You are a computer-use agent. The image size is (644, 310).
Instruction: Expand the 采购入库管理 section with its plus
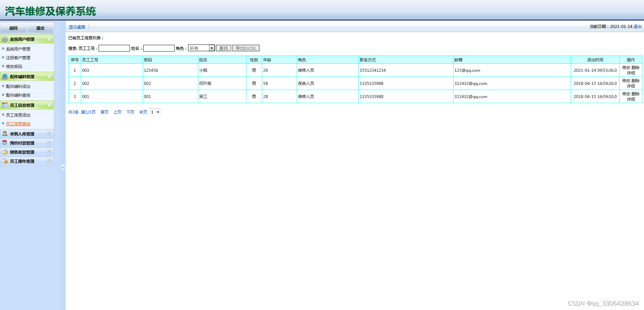coord(49,134)
